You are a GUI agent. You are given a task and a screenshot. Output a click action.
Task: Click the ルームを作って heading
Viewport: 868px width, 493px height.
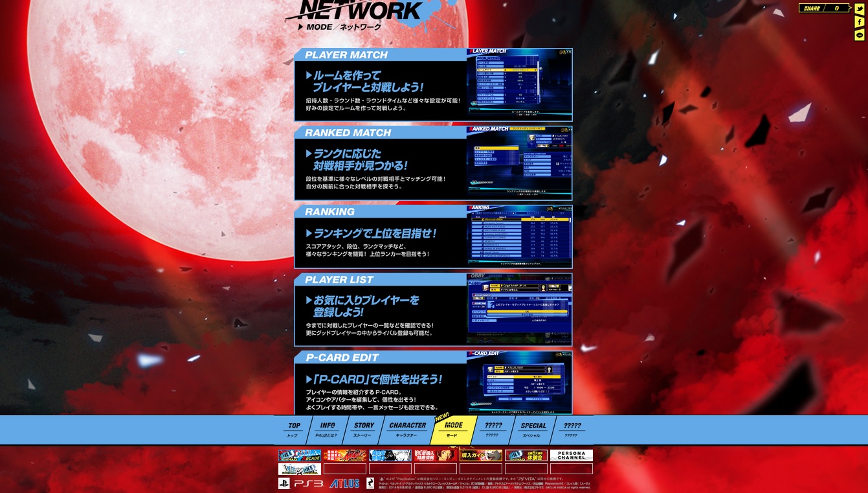tap(365, 81)
